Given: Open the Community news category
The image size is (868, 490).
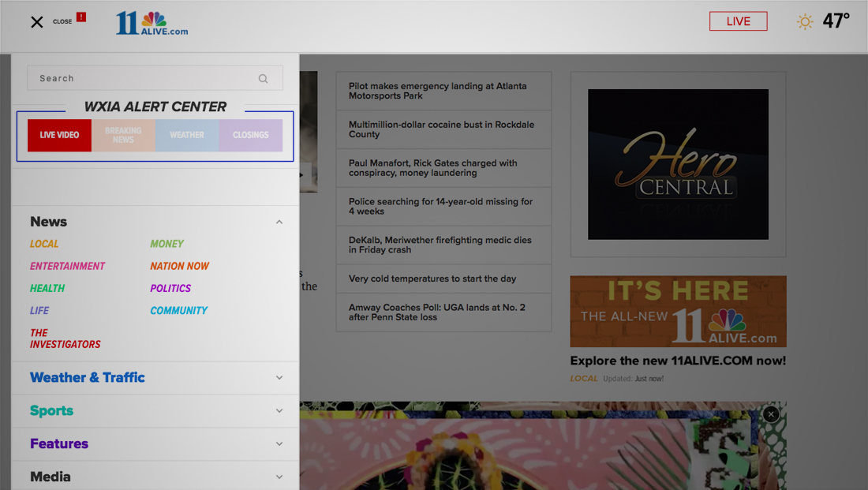Looking at the screenshot, I should coord(179,311).
